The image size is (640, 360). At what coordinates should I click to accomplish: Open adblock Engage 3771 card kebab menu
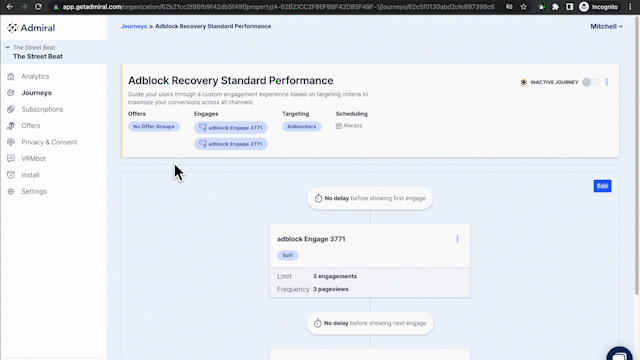click(458, 239)
